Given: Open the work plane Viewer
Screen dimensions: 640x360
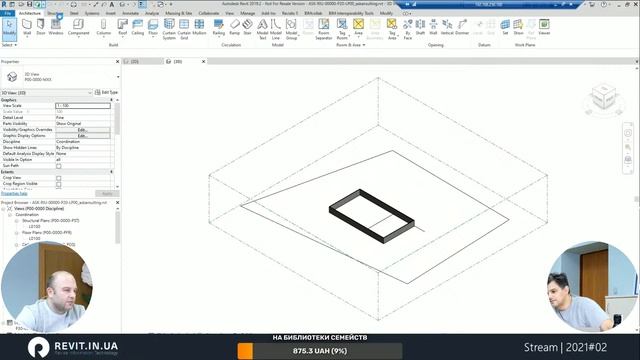Looking at the screenshot, I should click(544, 27).
